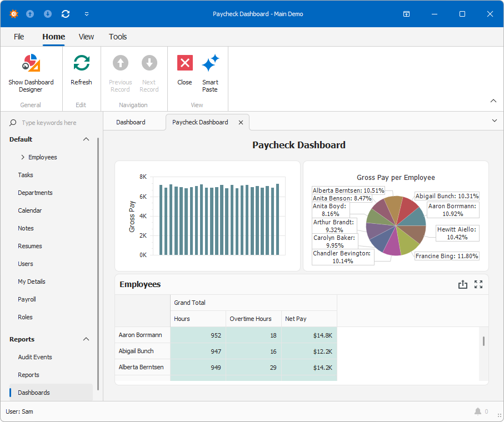Click the Employees pivot vertical scrollbar thumb

pyautogui.click(x=483, y=341)
